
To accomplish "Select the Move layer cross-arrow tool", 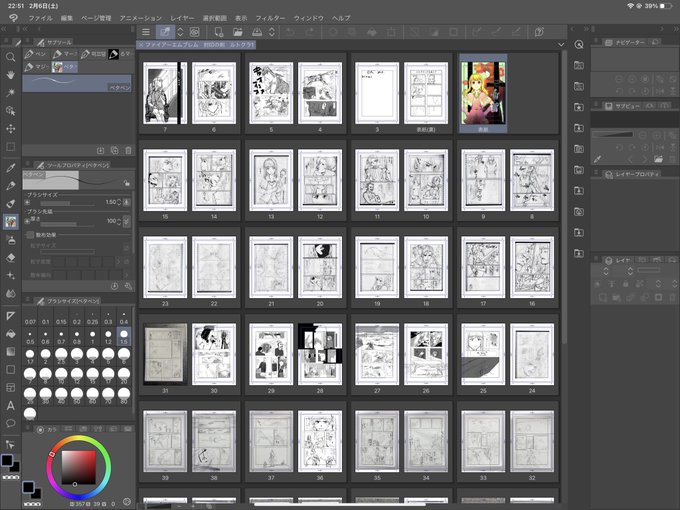I will [x=10, y=128].
